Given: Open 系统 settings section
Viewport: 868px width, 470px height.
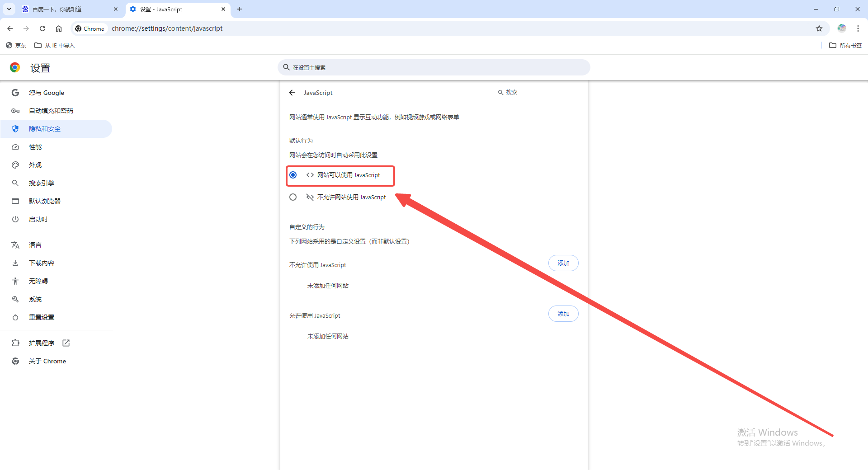Looking at the screenshot, I should [56, 299].
